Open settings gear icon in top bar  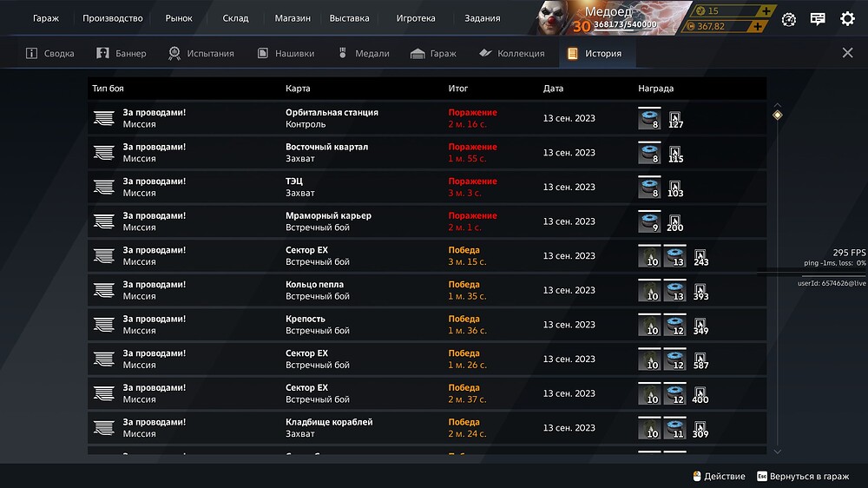[x=847, y=19]
